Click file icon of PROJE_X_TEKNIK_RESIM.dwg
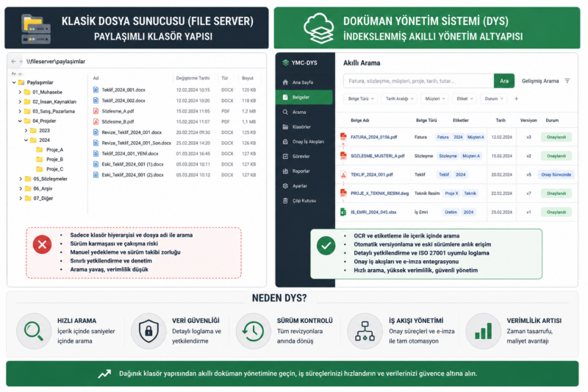Screen dimensions: 588x392 pos(343,193)
